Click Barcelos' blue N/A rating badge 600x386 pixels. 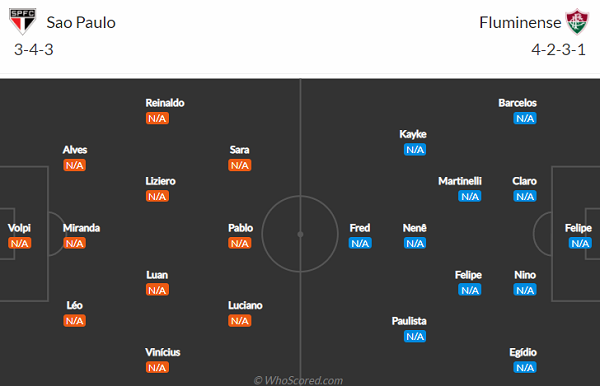(525, 118)
